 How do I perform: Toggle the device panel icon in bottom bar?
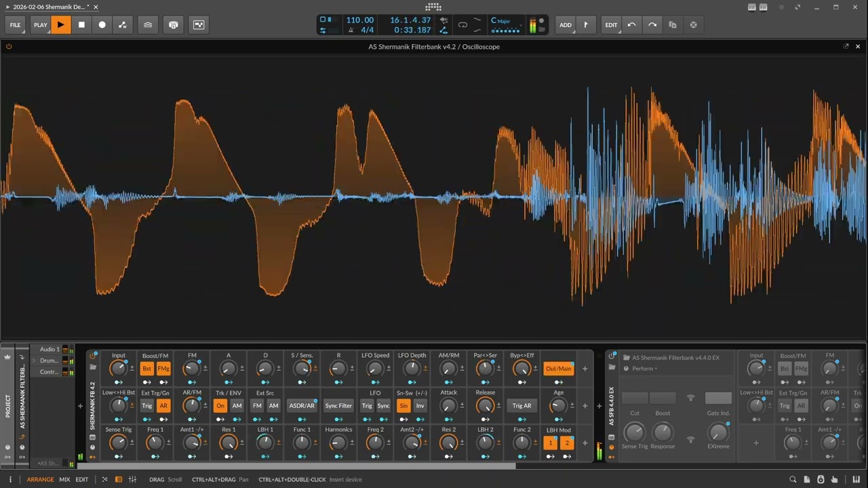[x=119, y=480]
